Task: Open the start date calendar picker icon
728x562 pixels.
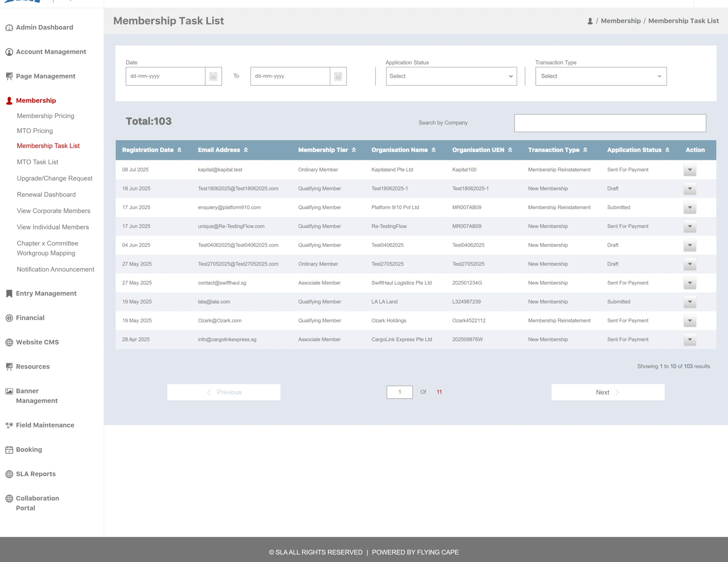Action: pos(213,76)
